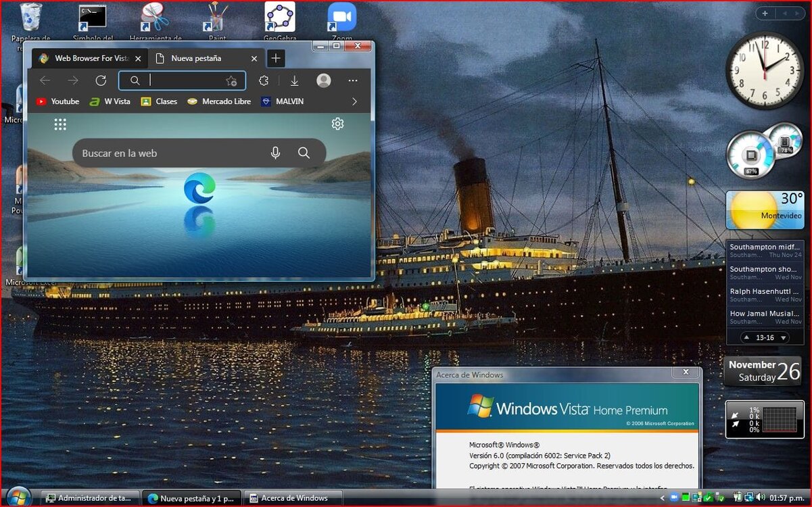Open the MALVIN bookmark
The height and width of the screenshot is (507, 812).
click(283, 101)
